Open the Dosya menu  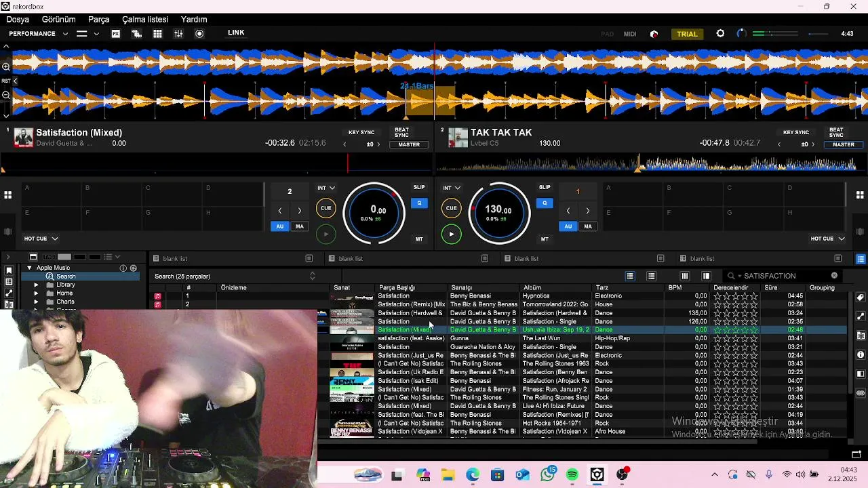18,20
